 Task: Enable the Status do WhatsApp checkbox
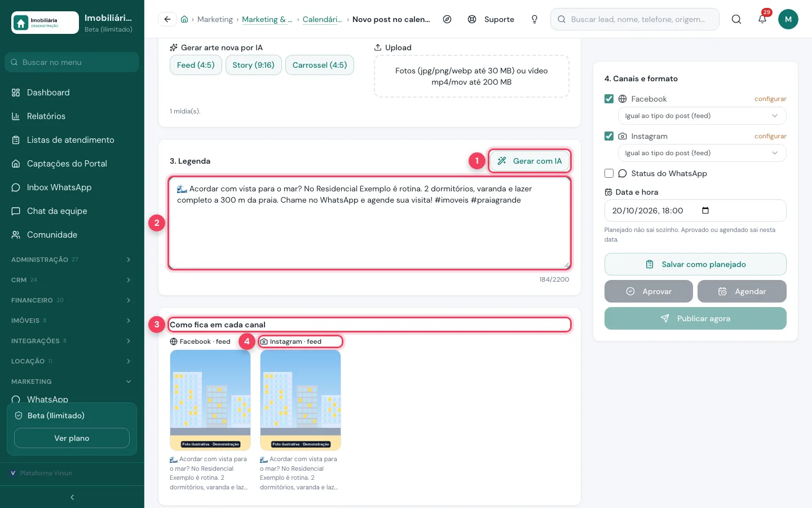click(609, 173)
